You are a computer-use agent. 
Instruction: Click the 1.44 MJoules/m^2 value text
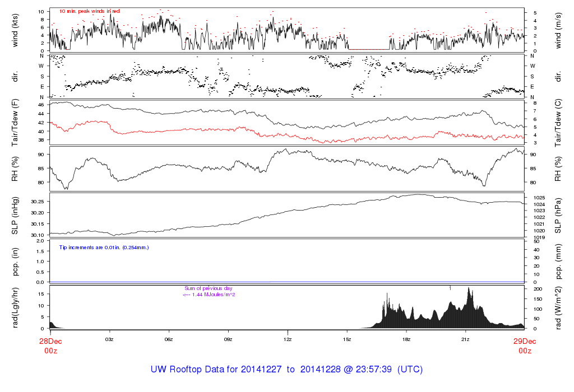coord(209,295)
